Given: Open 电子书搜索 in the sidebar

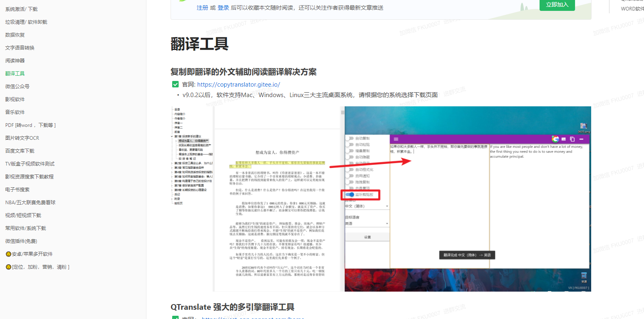Looking at the screenshot, I should pos(17,189).
